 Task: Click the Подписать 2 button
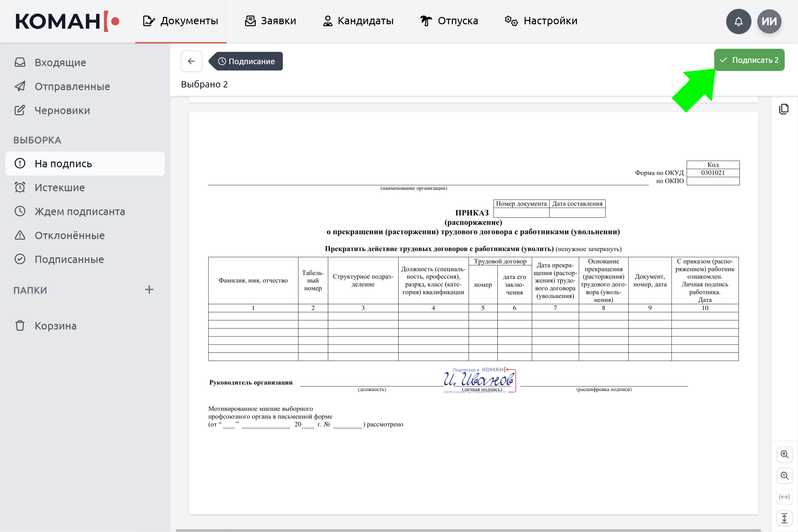(749, 60)
